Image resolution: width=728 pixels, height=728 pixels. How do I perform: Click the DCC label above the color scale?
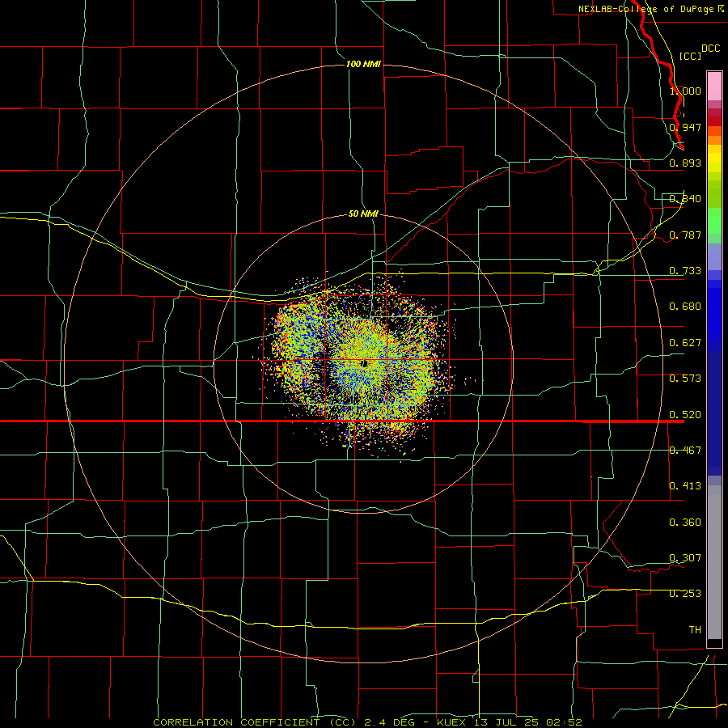coord(711,49)
